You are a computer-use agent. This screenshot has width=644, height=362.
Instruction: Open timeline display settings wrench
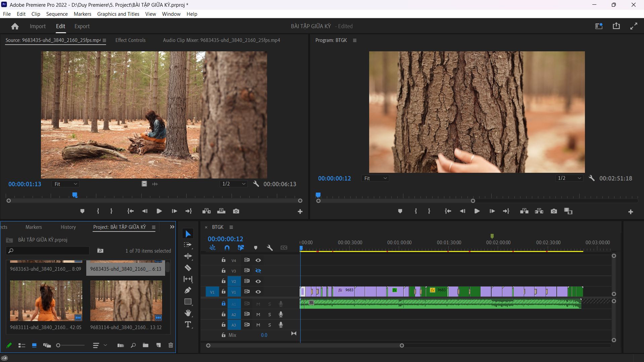tap(269, 248)
